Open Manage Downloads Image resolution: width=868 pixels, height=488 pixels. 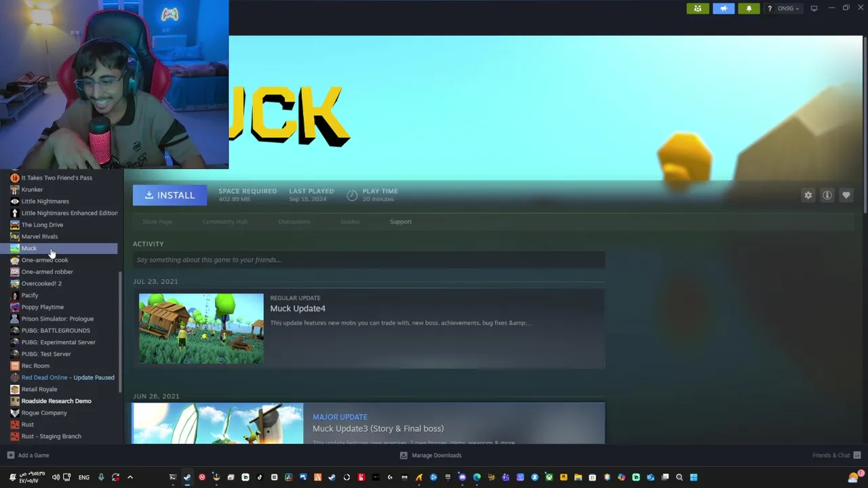[x=431, y=455]
